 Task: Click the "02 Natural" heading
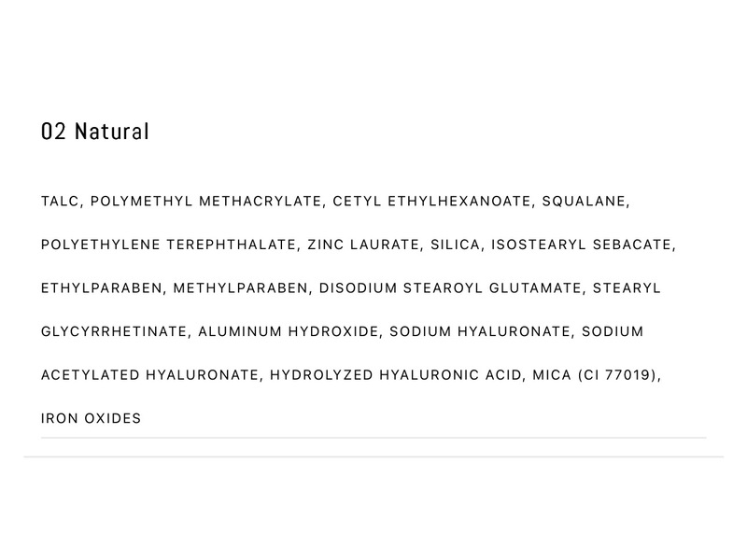pyautogui.click(x=95, y=132)
